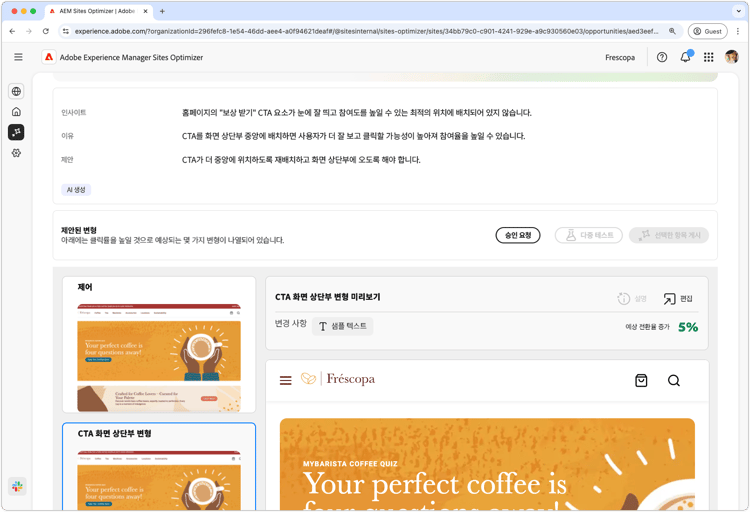This screenshot has width=750, height=512.
Task: Select the AEM Sites Optimizer browser tab
Action: [99, 11]
